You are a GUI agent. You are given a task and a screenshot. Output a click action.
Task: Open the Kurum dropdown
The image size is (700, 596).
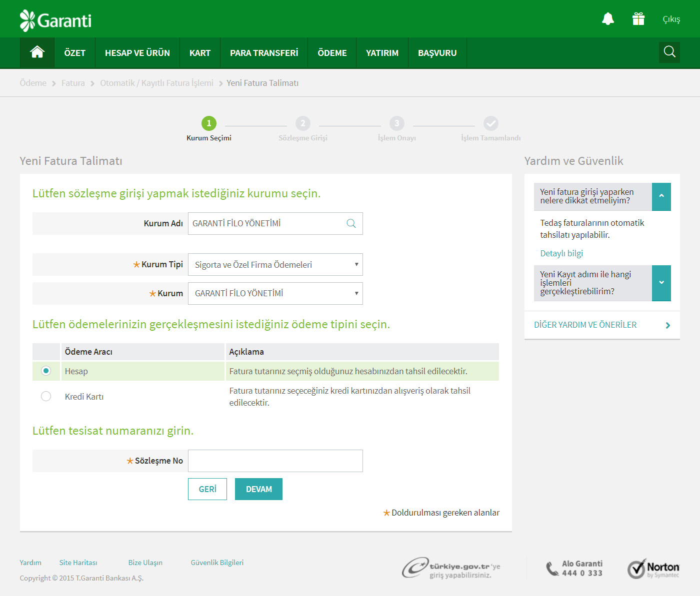coord(275,293)
